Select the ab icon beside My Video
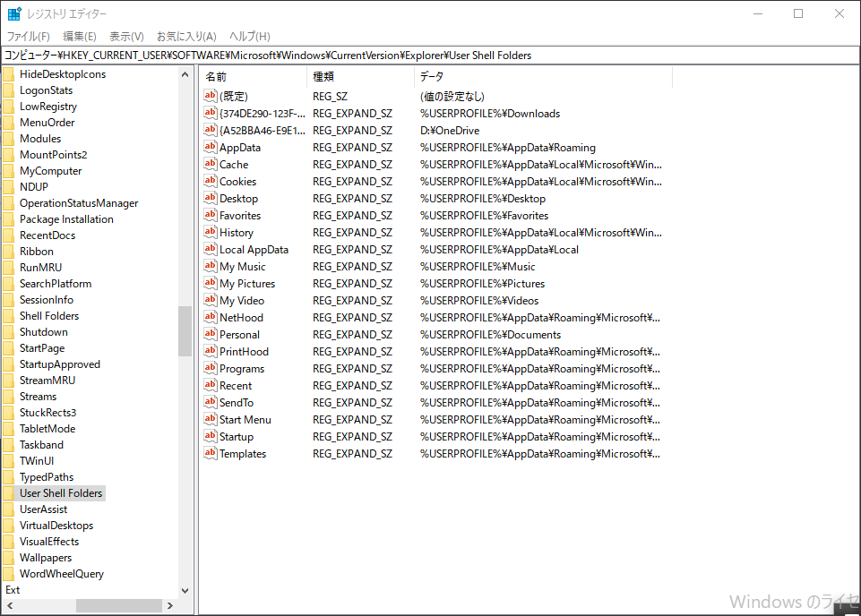The width and height of the screenshot is (861, 616). (x=211, y=300)
